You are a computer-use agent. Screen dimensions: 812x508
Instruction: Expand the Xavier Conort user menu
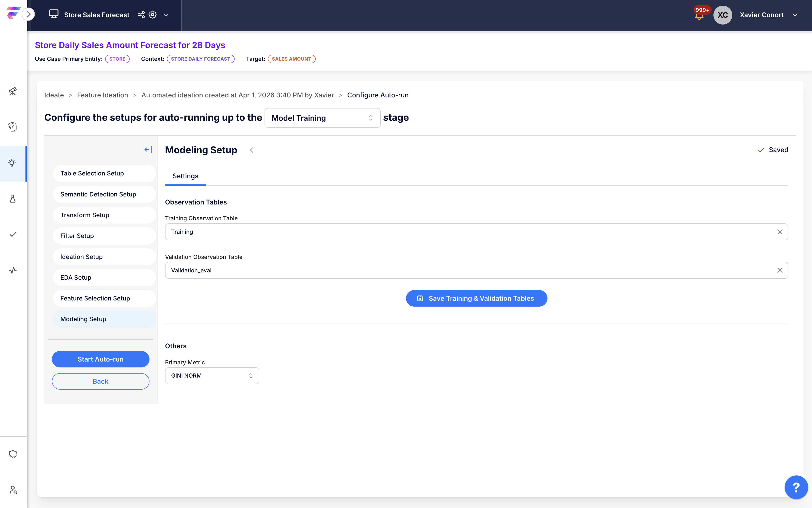click(795, 15)
